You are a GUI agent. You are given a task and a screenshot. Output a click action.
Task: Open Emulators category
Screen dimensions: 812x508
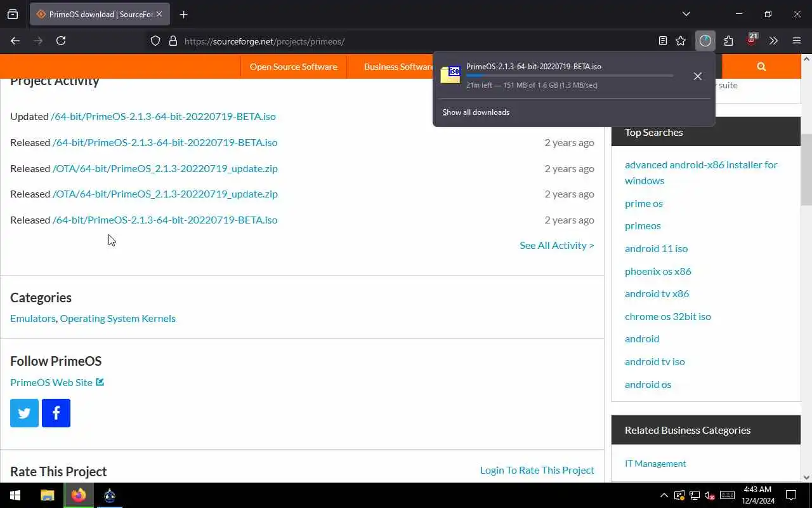pyautogui.click(x=33, y=318)
